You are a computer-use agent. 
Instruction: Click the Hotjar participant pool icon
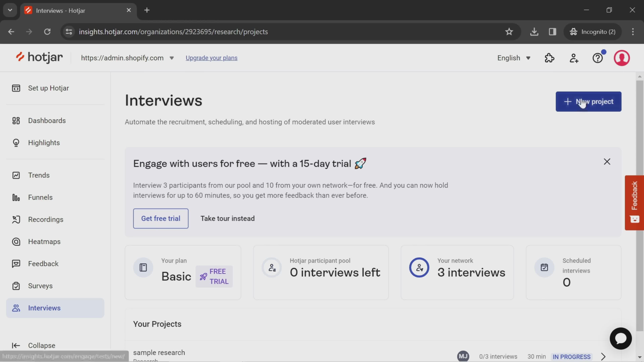[272, 267]
